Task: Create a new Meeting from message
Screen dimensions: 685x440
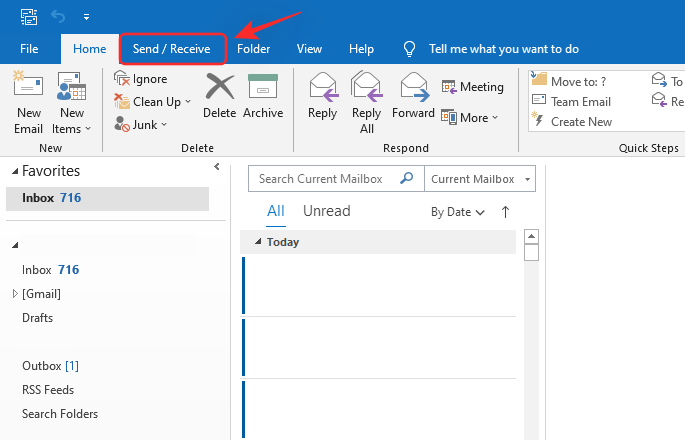Action: 473,88
